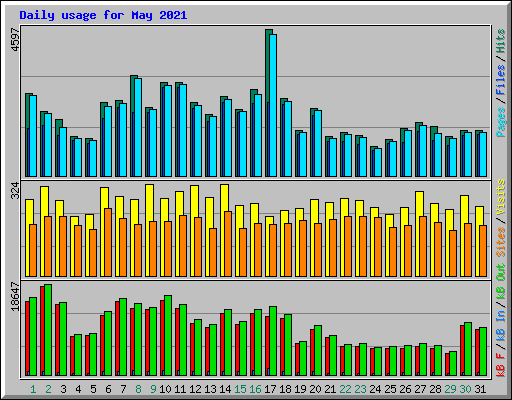Click day 12 on the x-axis
512x400 pixels.
[x=195, y=389]
